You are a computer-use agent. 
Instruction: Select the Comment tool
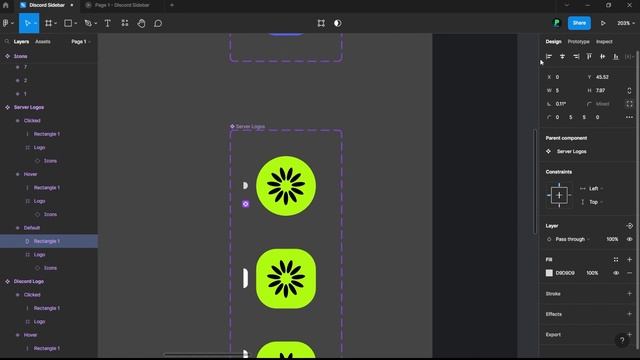pyautogui.click(x=158, y=23)
